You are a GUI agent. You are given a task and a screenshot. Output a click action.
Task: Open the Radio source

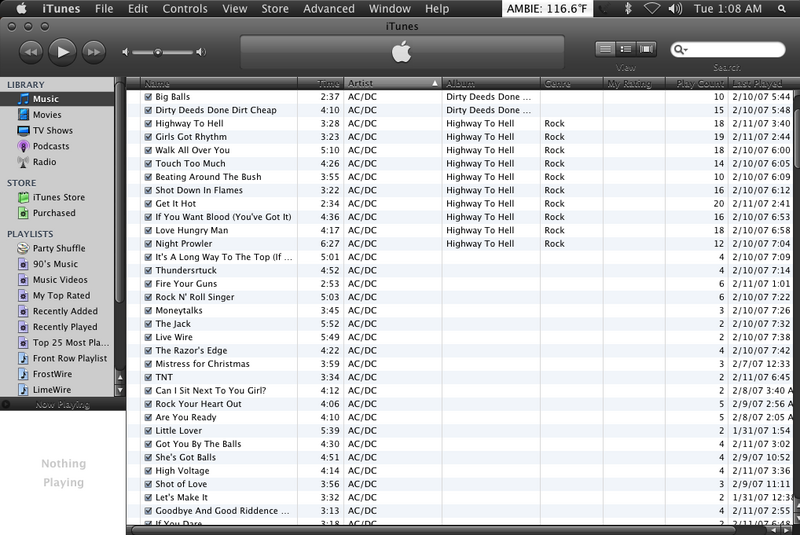(x=57, y=162)
